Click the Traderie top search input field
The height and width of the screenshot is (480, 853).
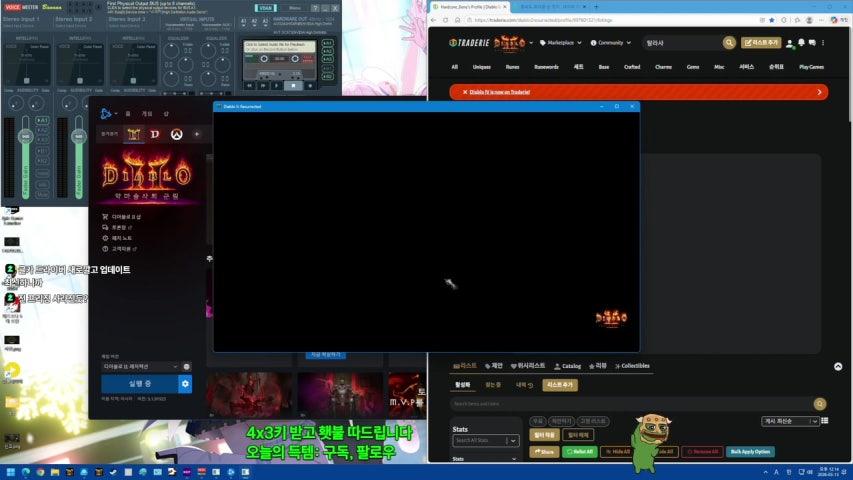point(682,43)
